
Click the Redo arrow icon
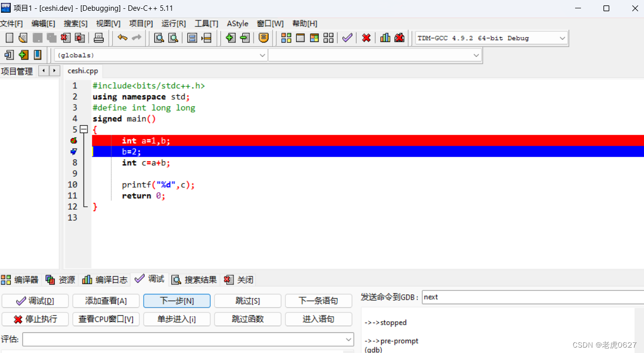click(137, 38)
